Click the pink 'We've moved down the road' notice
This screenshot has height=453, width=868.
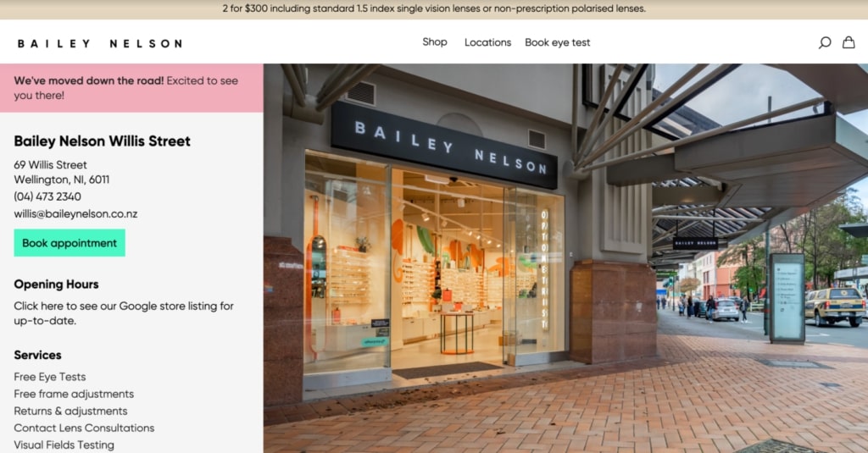click(131, 88)
